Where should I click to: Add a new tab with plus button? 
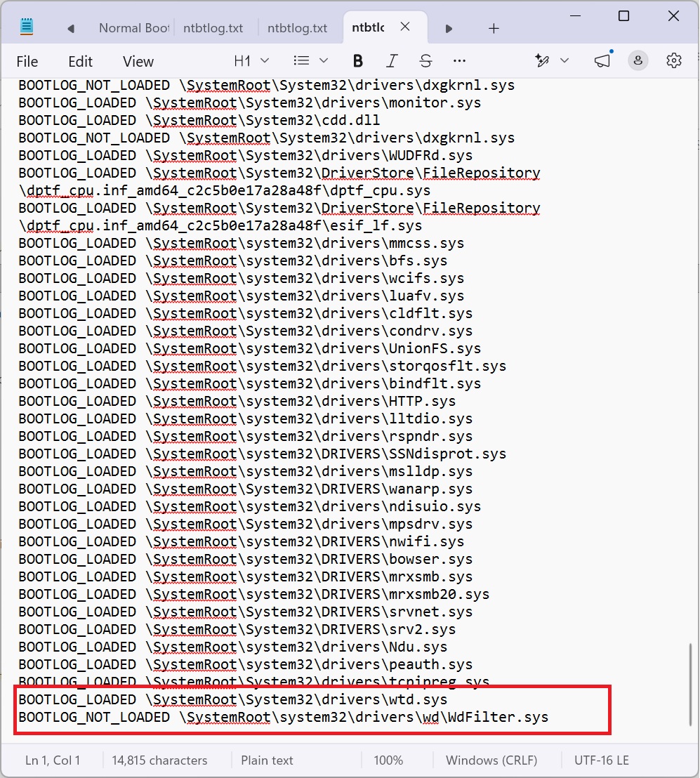coord(493,28)
